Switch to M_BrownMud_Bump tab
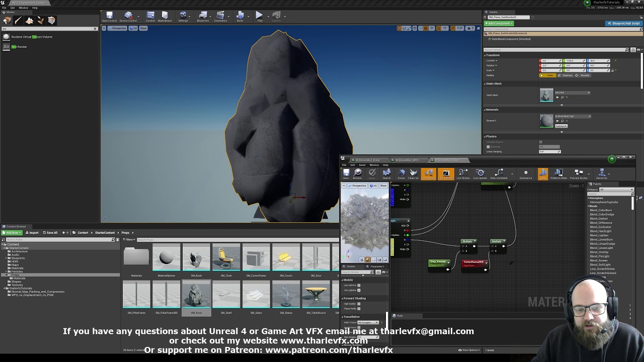 [x=369, y=160]
